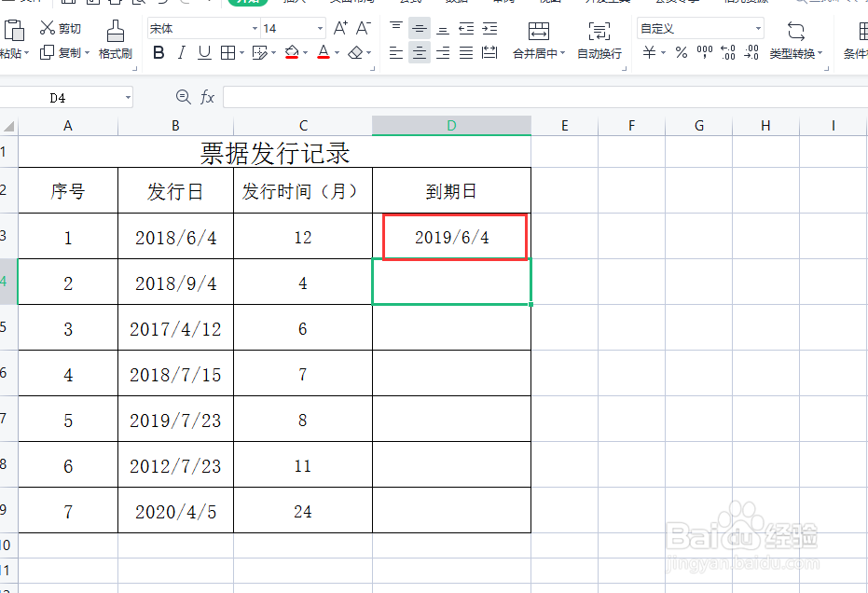This screenshot has height=593, width=868.
Task: Apply percent style with % icon
Action: (x=682, y=52)
